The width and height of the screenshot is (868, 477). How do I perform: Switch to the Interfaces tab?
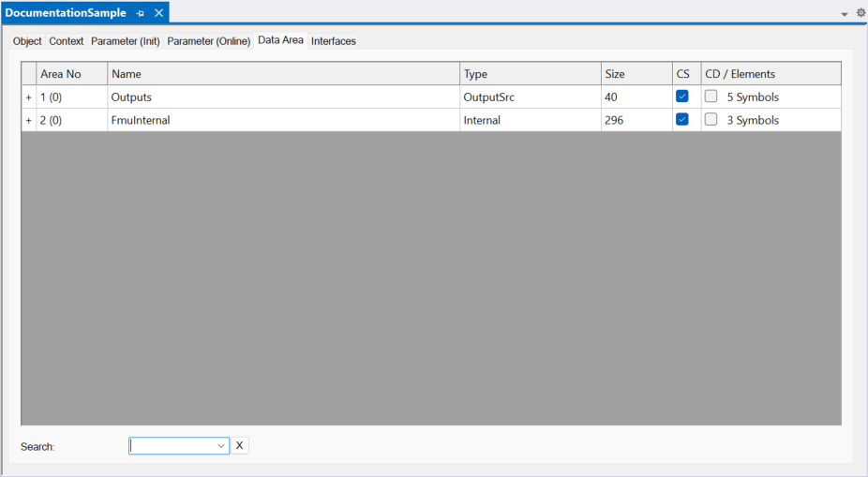pos(334,41)
